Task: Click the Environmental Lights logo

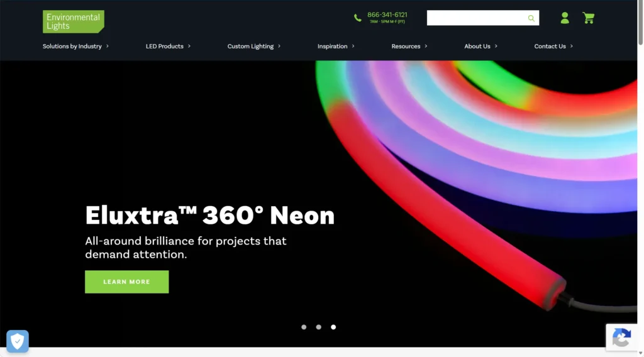Action: pos(74,22)
